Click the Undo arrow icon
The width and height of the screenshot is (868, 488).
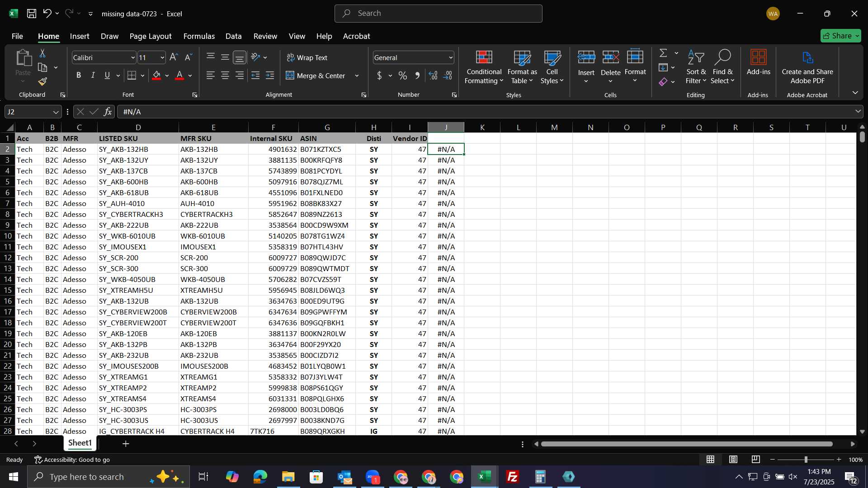click(x=47, y=14)
